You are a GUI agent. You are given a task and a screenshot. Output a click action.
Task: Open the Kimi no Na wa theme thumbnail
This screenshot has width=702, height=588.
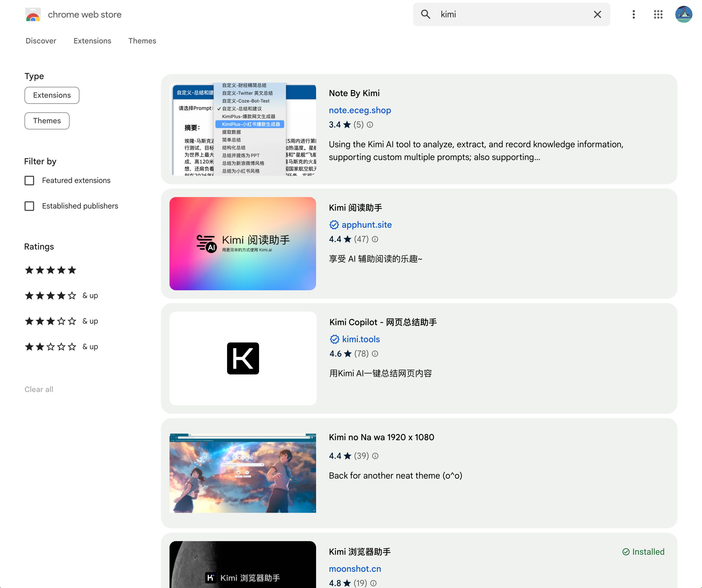coord(243,473)
